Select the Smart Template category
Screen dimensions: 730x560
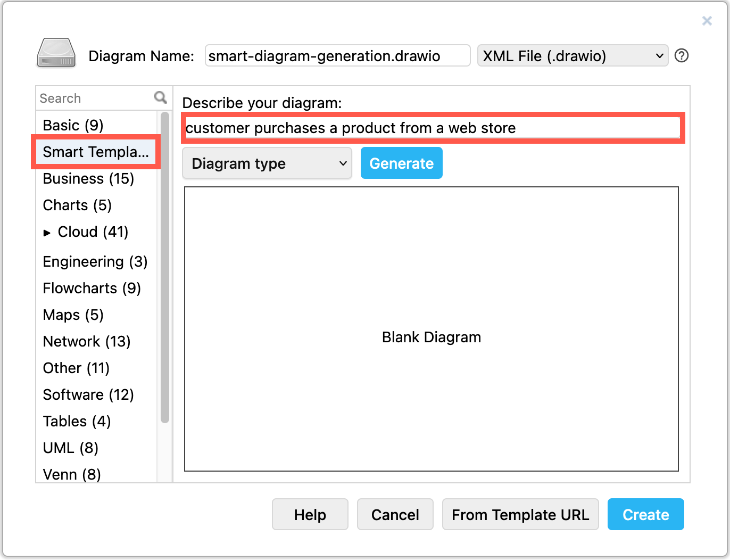pyautogui.click(x=96, y=152)
